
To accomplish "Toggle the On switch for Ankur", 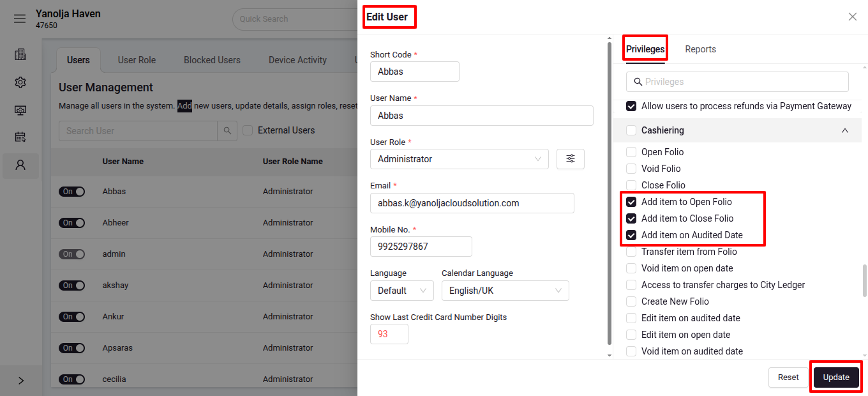I will [x=71, y=317].
